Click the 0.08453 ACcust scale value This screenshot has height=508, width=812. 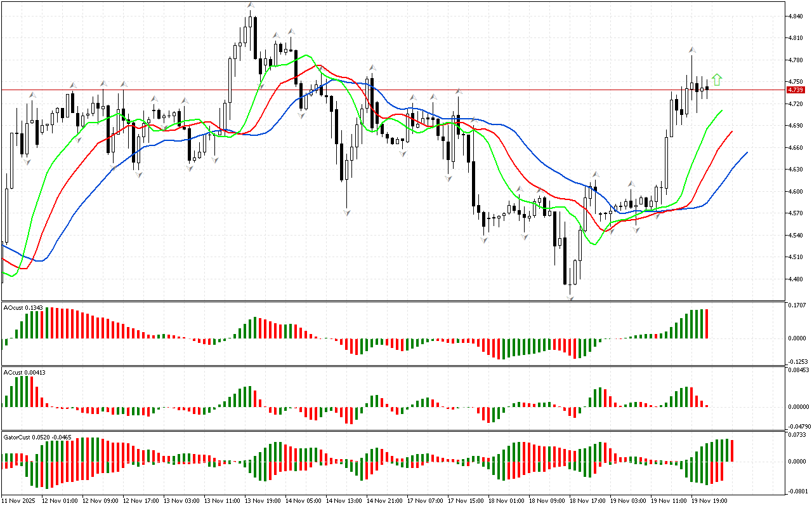797,370
